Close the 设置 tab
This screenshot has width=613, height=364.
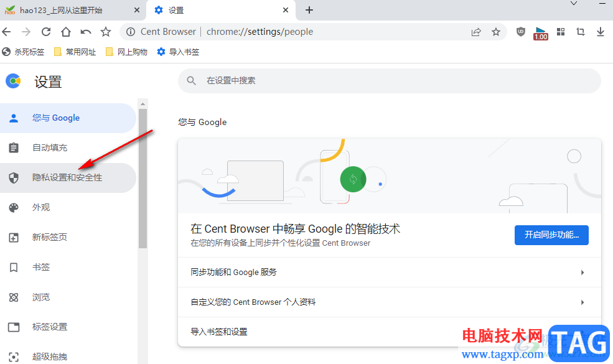[x=286, y=10]
